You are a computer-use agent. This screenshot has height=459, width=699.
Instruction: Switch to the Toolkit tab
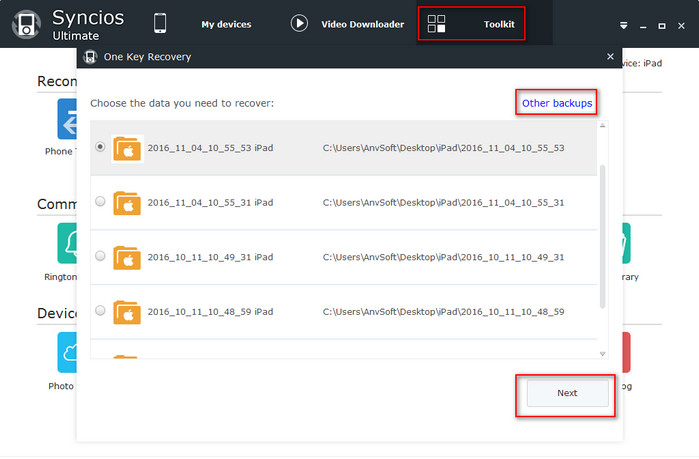coord(499,25)
